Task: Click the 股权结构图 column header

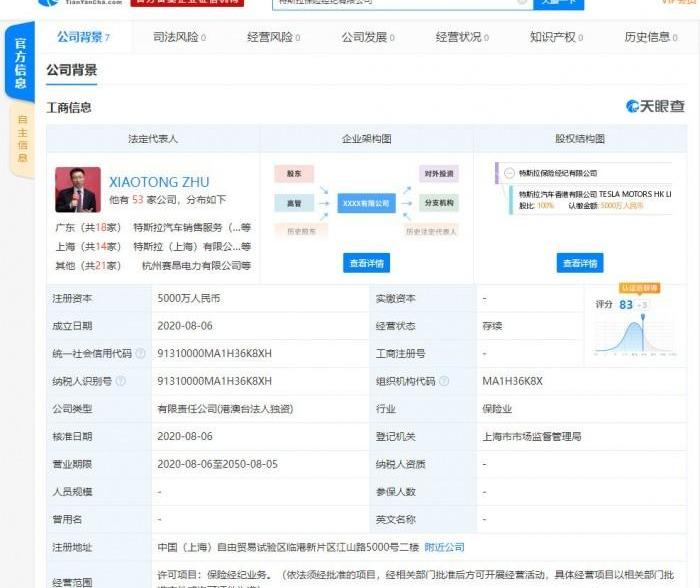Action: [580, 139]
